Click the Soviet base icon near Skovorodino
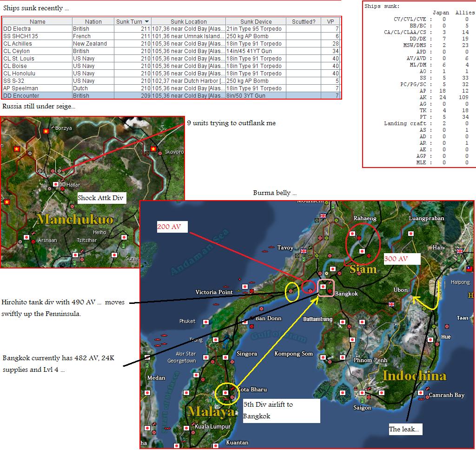Screen dimensions: 476x450 [x=153, y=148]
